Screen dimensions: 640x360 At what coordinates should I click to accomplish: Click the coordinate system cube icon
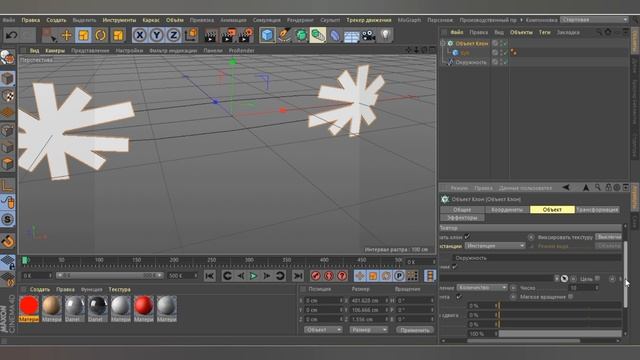[191, 36]
